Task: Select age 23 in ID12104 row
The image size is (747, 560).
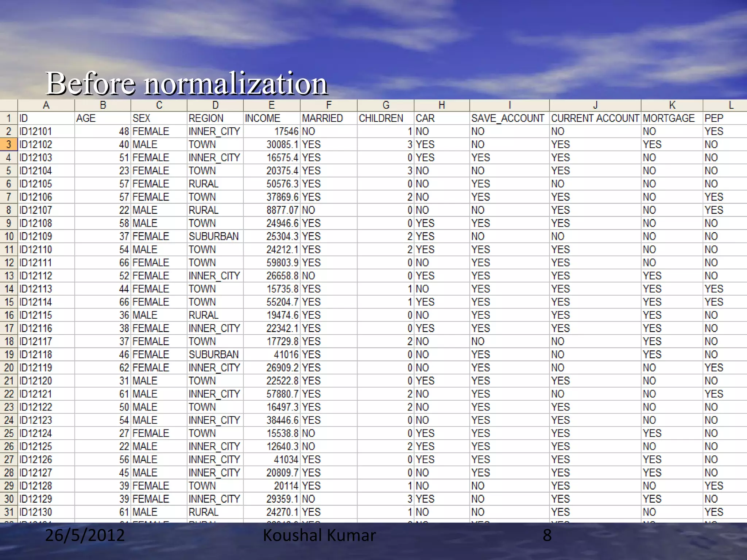Action: [103, 171]
